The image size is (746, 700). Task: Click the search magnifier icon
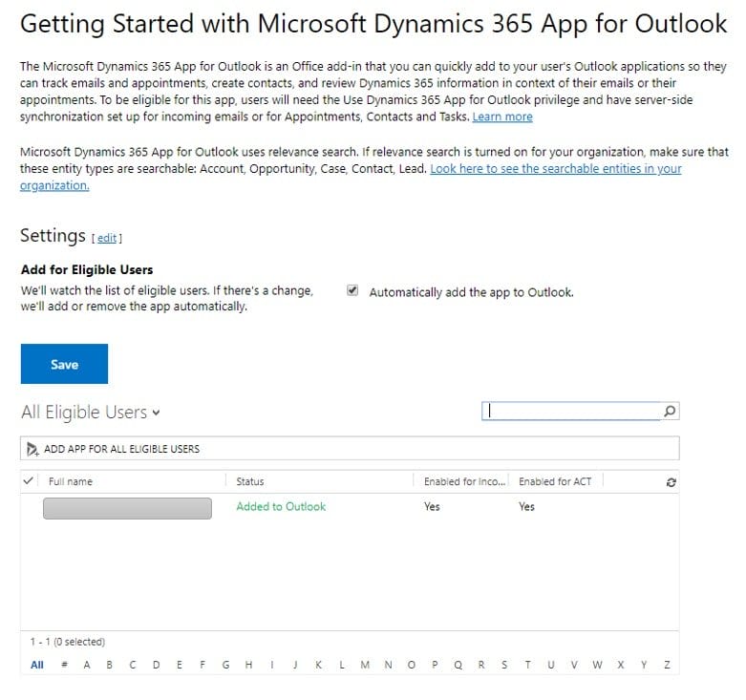tap(669, 412)
